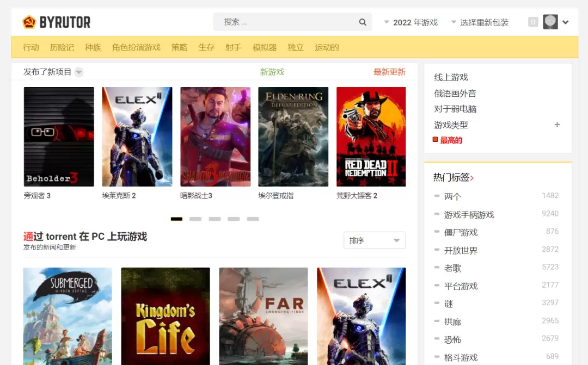Open the 射手 category menu item

(233, 47)
